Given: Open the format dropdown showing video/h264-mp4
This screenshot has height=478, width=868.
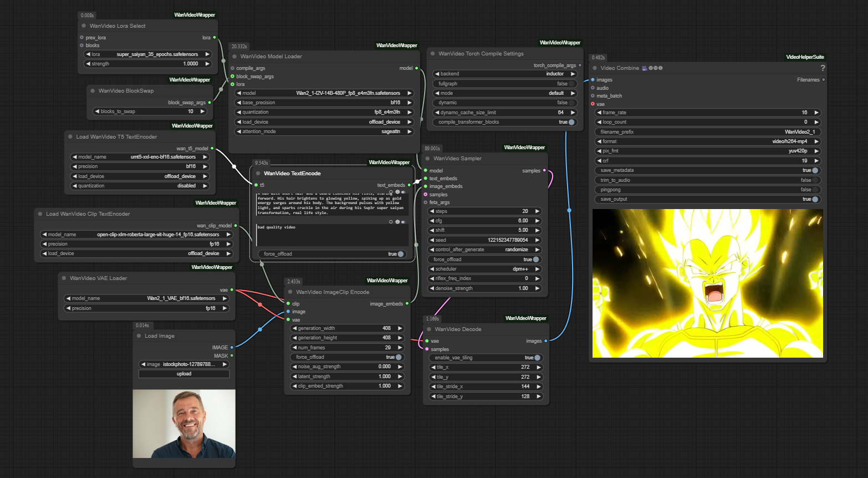Looking at the screenshot, I should [708, 141].
